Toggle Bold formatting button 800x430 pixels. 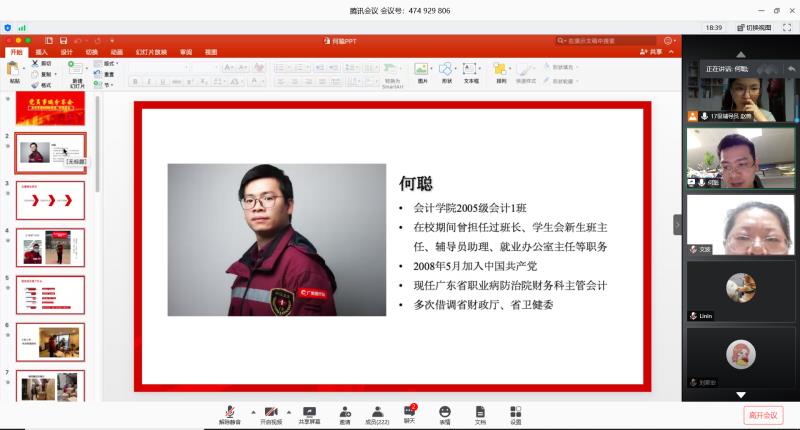click(135, 82)
